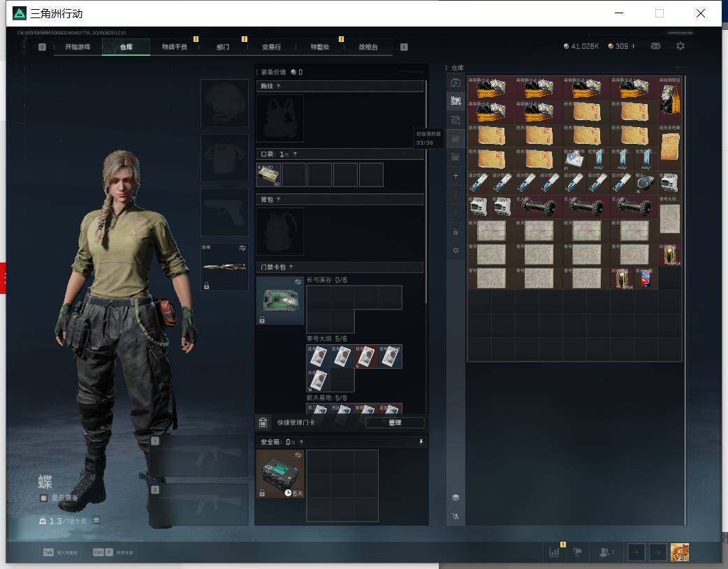Select the first warehouse category icon in the sidebar
The width and height of the screenshot is (728, 569).
tap(456, 83)
